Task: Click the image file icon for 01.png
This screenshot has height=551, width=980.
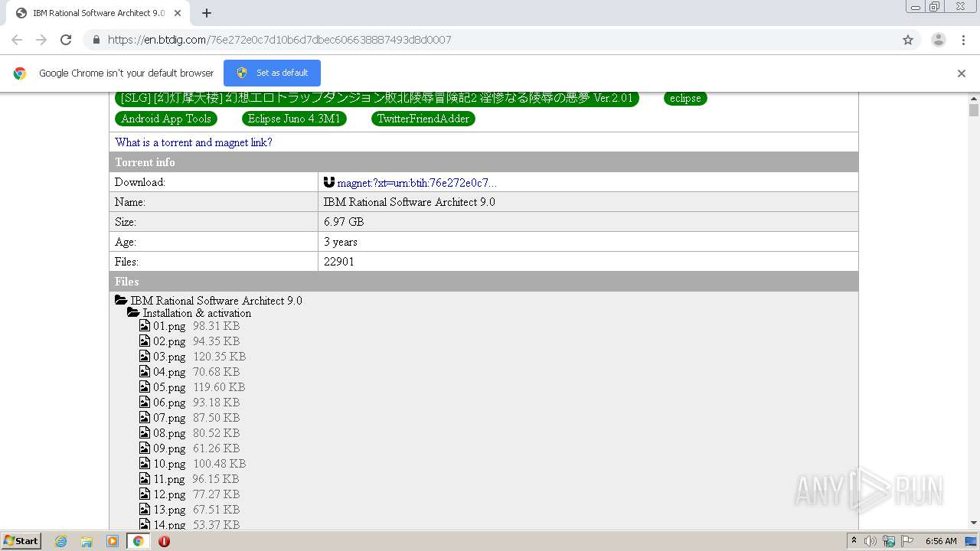Action: click(x=145, y=326)
